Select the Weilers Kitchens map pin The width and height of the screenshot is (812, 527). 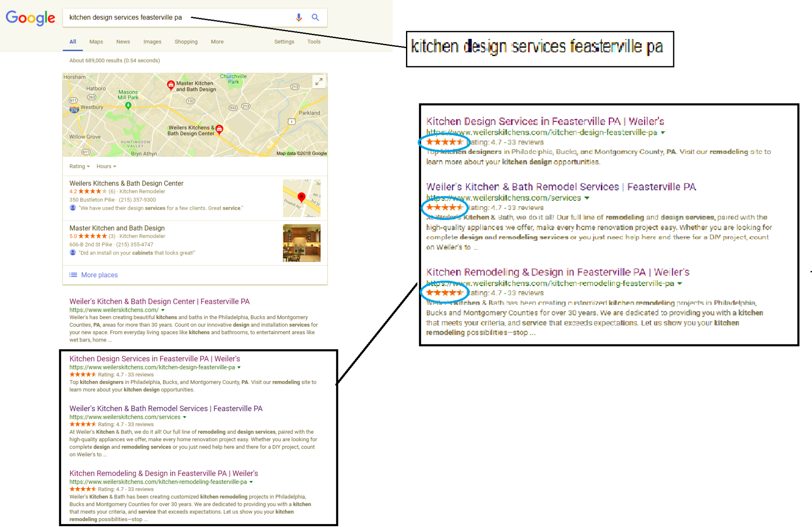[219, 129]
